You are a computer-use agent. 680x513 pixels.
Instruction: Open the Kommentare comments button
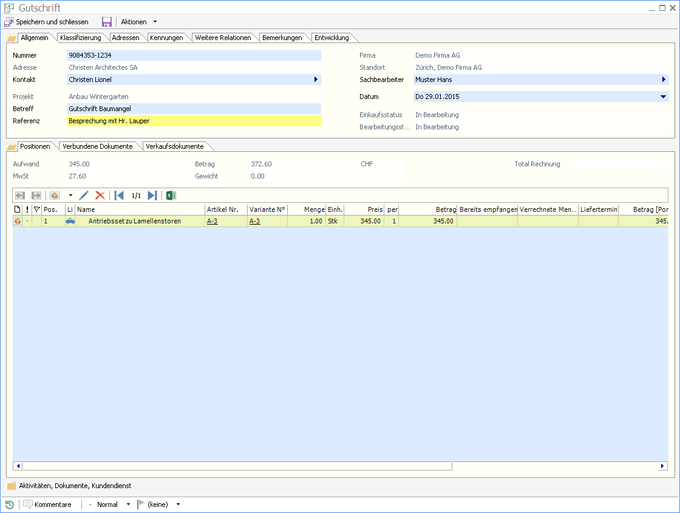coord(47,504)
